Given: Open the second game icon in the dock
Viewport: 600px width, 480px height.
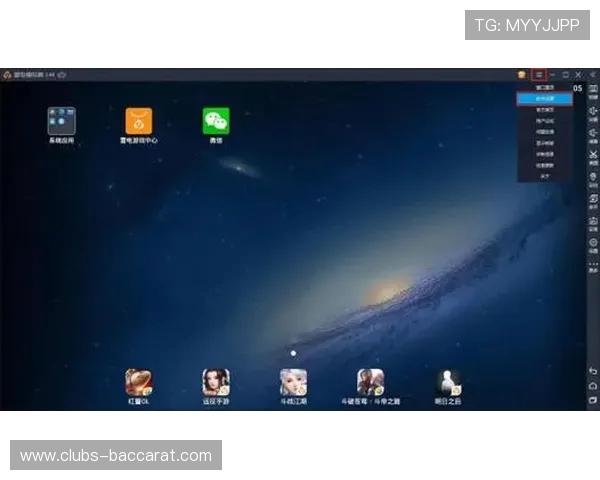Looking at the screenshot, I should [216, 382].
